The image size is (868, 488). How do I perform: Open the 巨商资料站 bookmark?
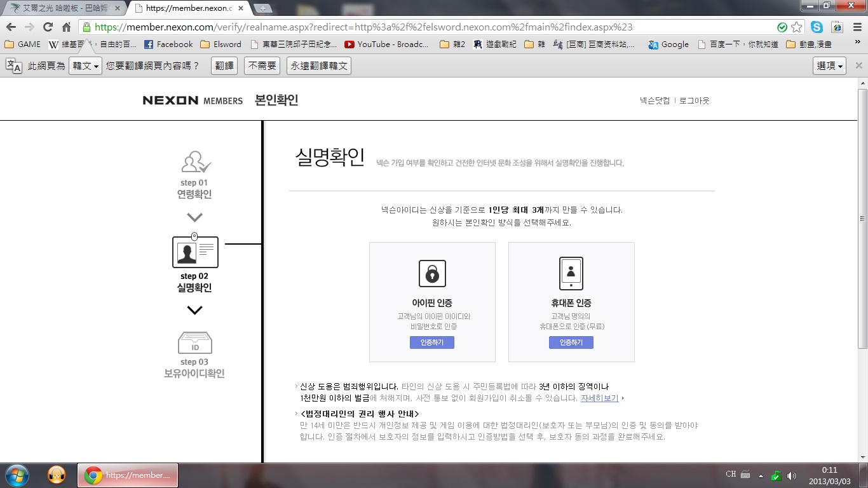pos(593,44)
